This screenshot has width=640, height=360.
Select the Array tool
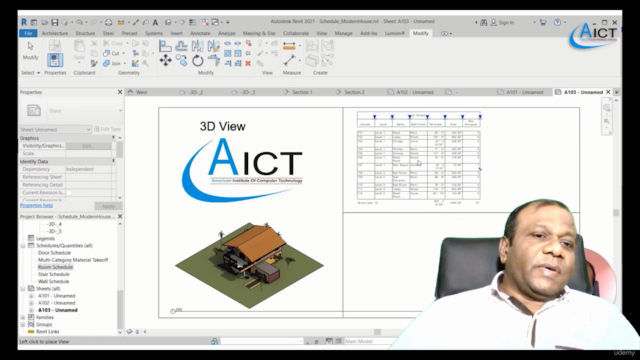pyautogui.click(x=228, y=53)
